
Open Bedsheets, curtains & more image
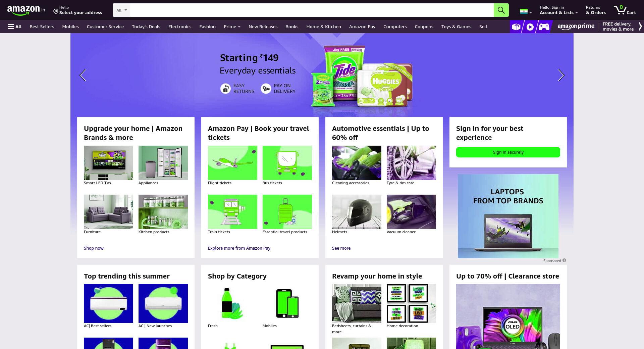pos(357,303)
